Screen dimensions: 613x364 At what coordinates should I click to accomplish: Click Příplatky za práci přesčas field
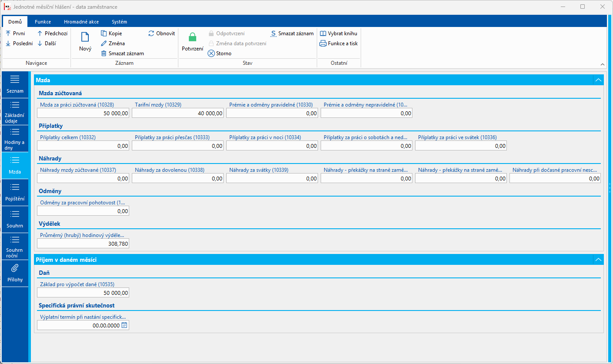point(178,146)
